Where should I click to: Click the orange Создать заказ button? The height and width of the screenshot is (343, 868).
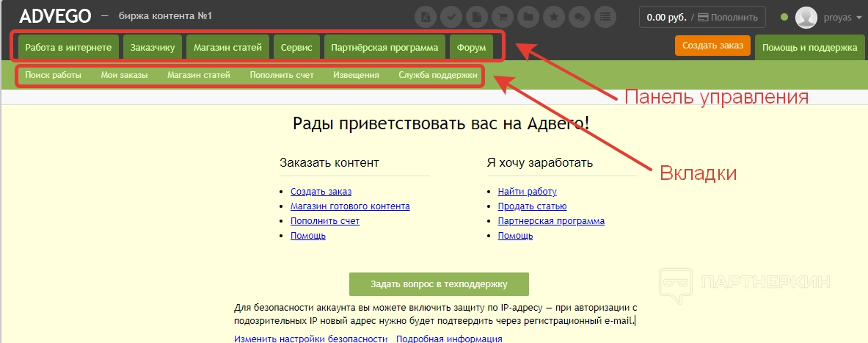[x=713, y=46]
